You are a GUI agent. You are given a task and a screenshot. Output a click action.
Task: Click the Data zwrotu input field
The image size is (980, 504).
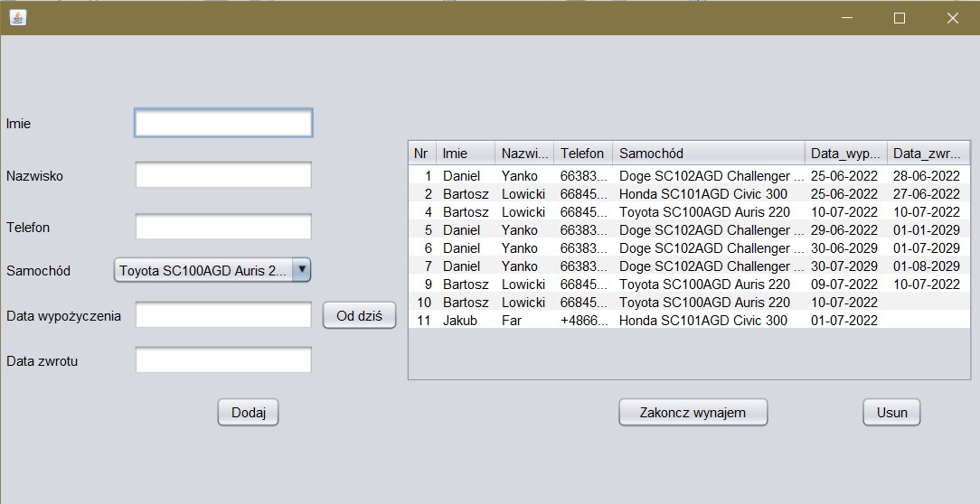pyautogui.click(x=223, y=360)
